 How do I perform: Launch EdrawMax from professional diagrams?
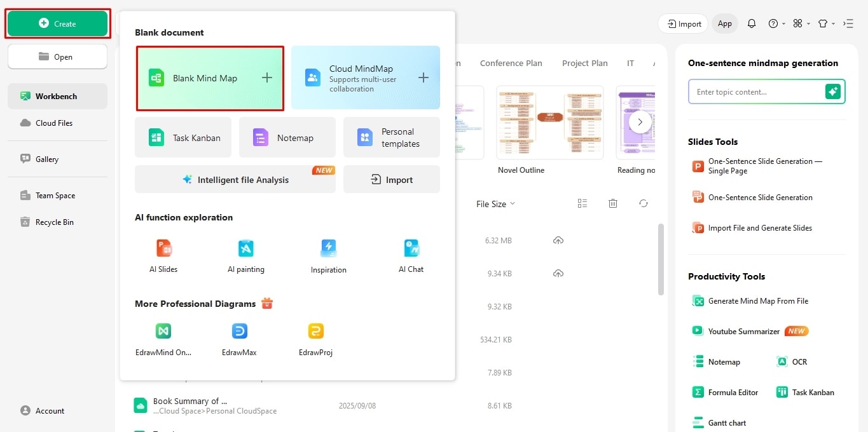(239, 339)
